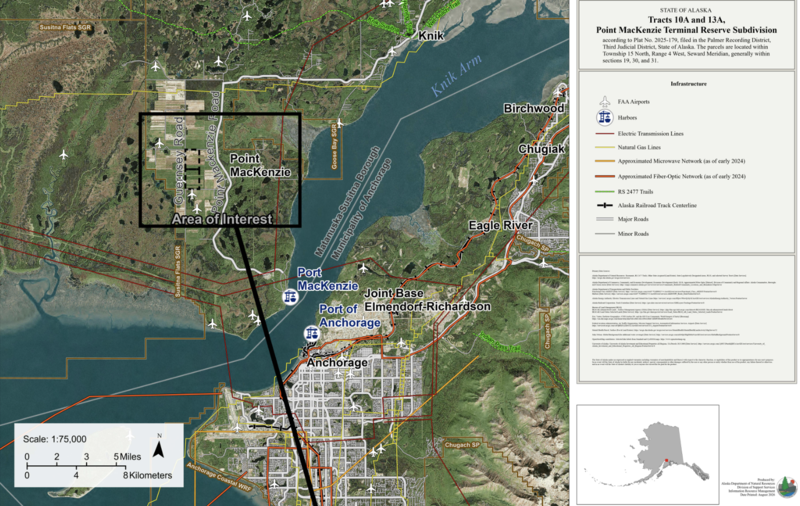The width and height of the screenshot is (800, 506).
Task: Click the dashed tract outline near Guernsey Road
Action: tap(192, 169)
